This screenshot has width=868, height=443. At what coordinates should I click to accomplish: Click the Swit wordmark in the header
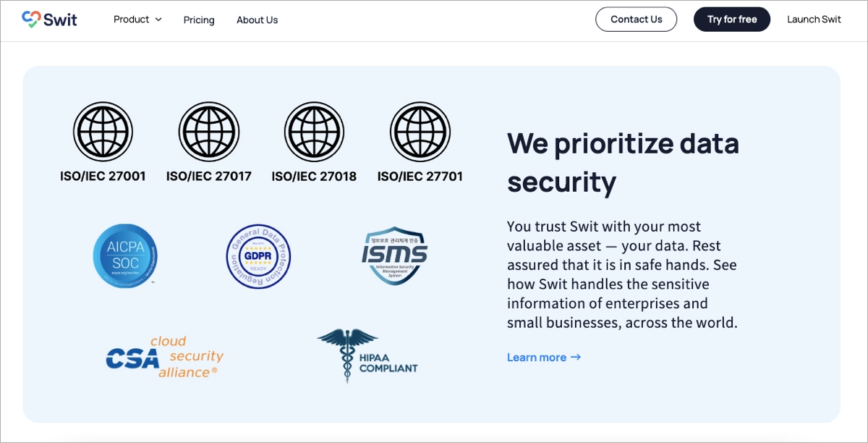point(59,19)
